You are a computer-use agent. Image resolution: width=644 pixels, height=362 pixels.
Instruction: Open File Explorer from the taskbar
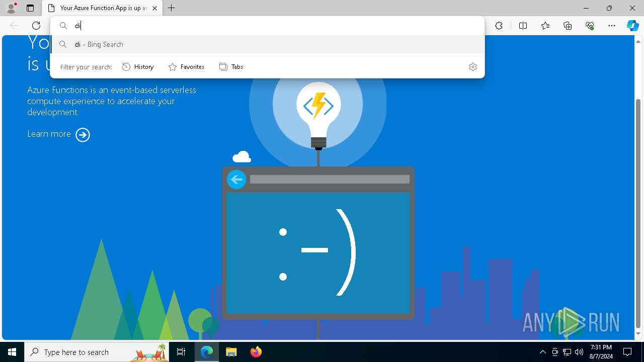pyautogui.click(x=231, y=352)
